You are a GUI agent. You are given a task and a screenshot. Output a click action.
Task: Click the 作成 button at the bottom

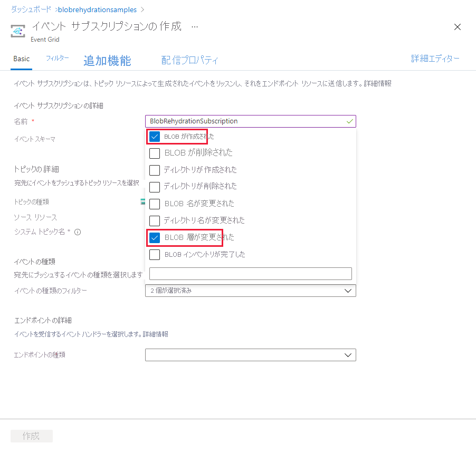[31, 436]
